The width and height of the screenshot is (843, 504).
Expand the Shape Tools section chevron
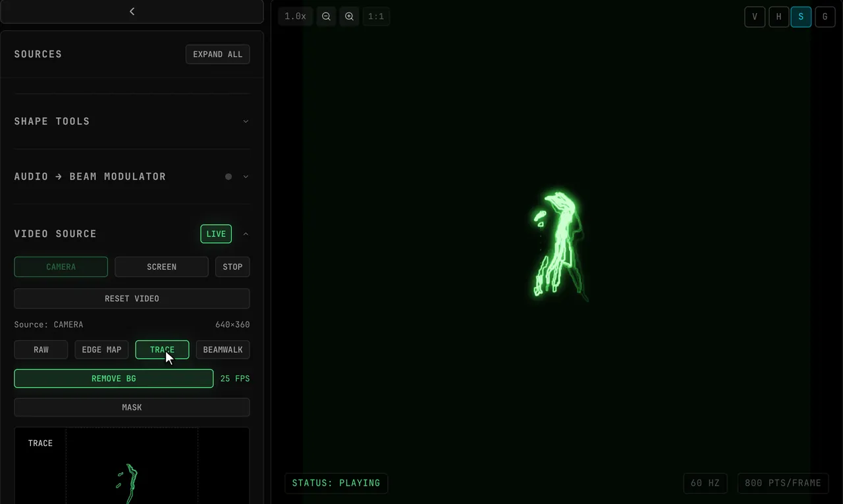coord(246,121)
